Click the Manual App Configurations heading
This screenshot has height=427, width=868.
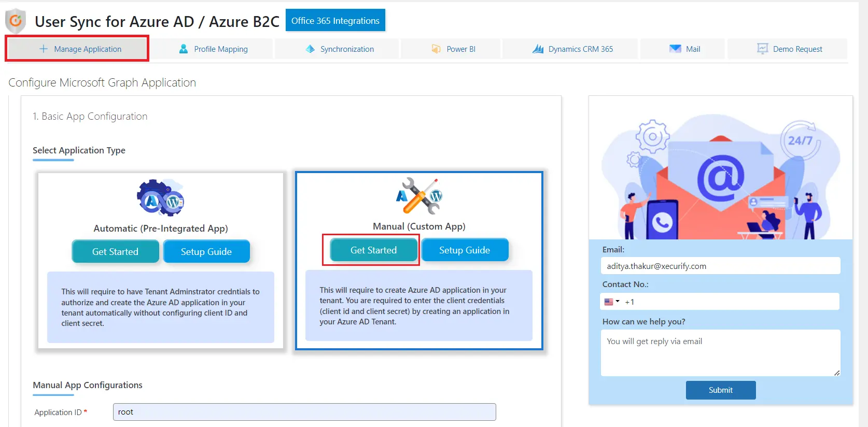88,385
